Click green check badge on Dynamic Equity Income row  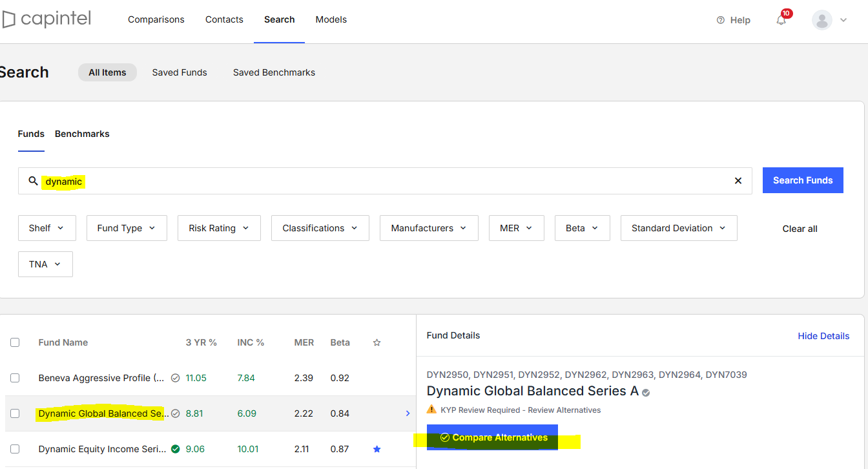[x=175, y=449]
